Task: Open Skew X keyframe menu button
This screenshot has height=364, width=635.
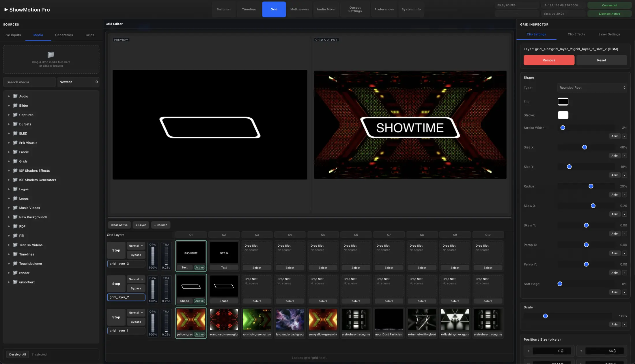Action: click(624, 214)
